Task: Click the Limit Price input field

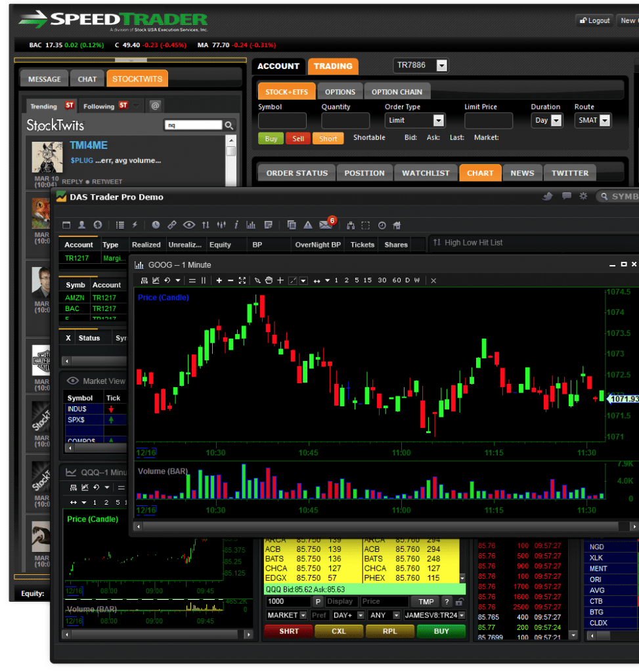Action: click(x=489, y=121)
